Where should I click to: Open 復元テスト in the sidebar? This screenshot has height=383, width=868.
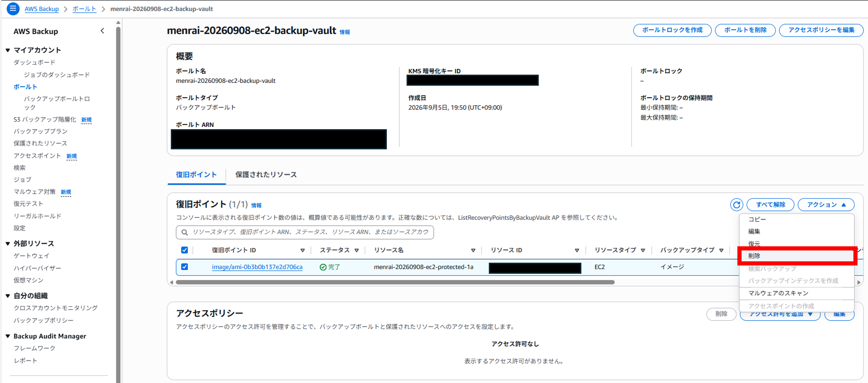click(28, 204)
